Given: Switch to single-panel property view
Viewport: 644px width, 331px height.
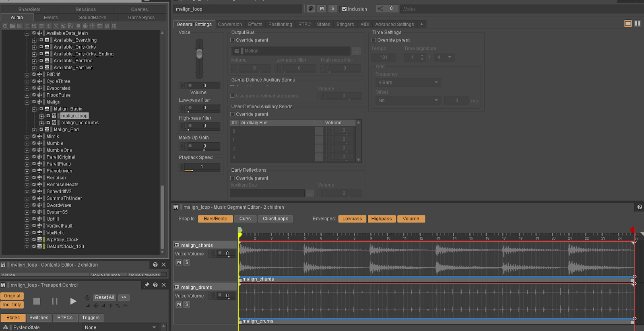Looking at the screenshot, I should (x=628, y=24).
